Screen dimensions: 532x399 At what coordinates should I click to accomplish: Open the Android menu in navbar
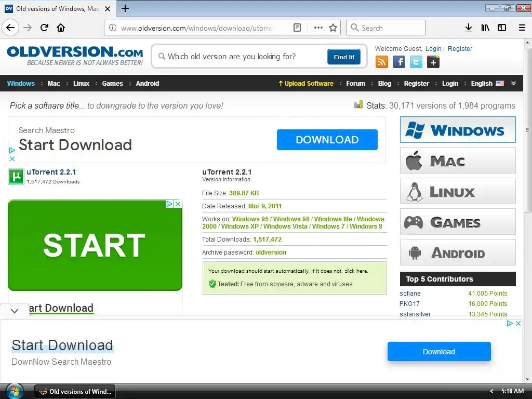[x=147, y=84]
